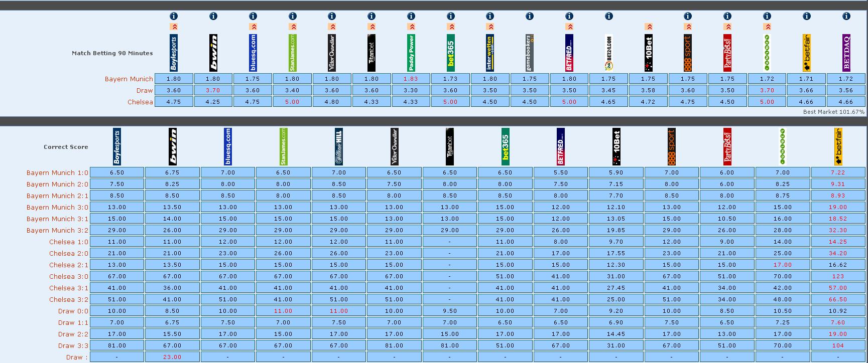The width and height of the screenshot is (868, 363).
Task: Open the William Hill logo in Correct Score
Action: (339, 146)
